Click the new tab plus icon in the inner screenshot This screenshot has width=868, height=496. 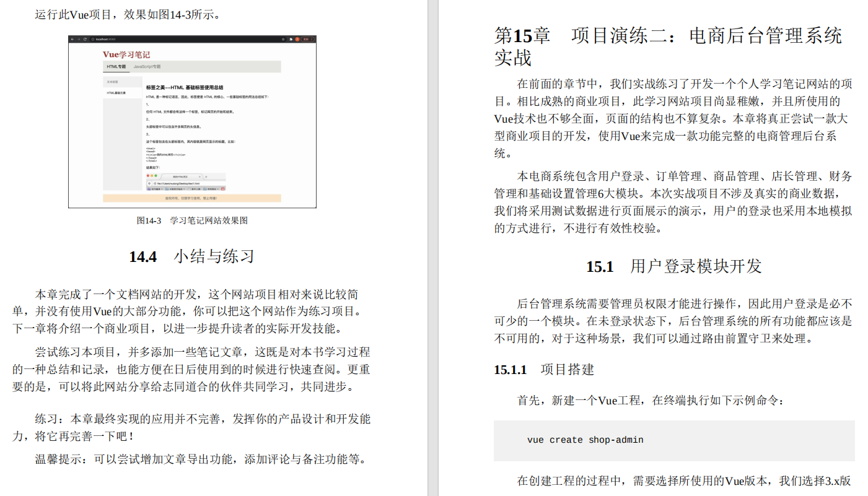coord(206,176)
